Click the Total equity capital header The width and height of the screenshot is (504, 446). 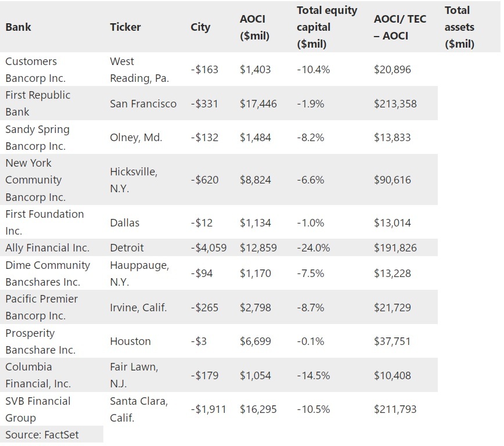pyautogui.click(x=327, y=27)
